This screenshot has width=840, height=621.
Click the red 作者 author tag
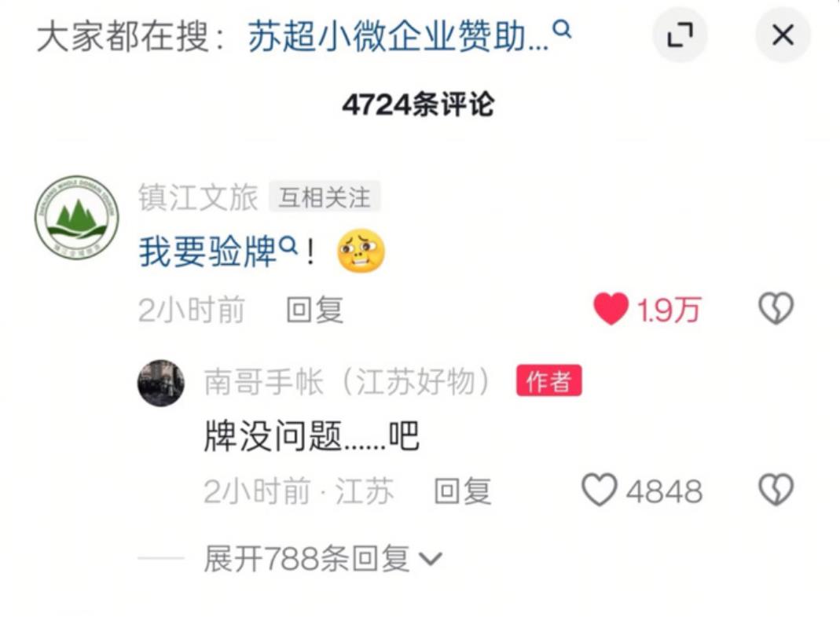pyautogui.click(x=548, y=381)
